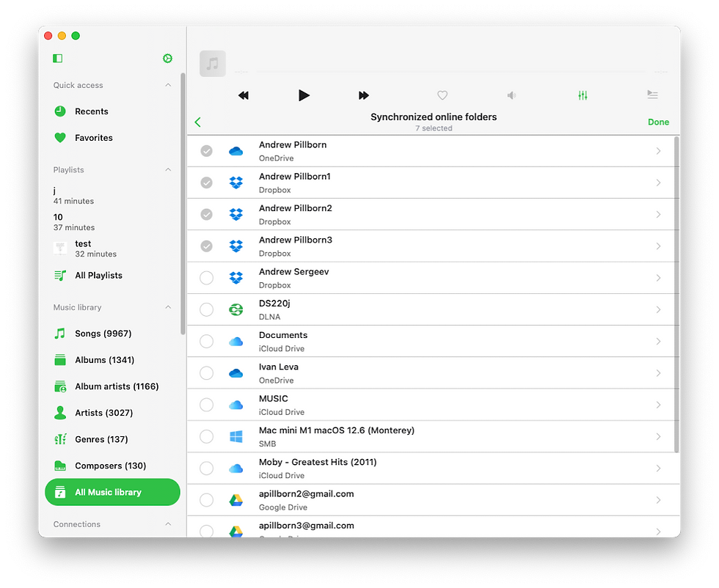Screen dimensions: 719x588
Task: Click the Composers piano icon
Action: click(x=60, y=466)
